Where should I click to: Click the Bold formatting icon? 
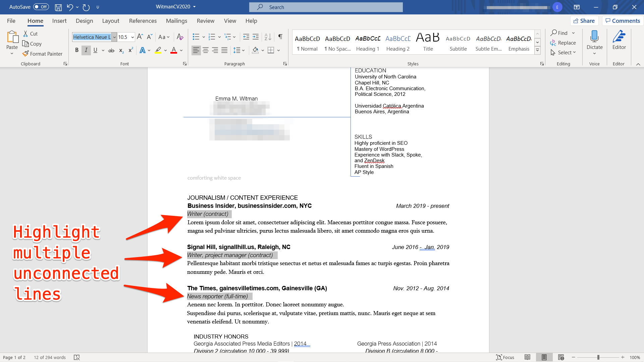[77, 50]
